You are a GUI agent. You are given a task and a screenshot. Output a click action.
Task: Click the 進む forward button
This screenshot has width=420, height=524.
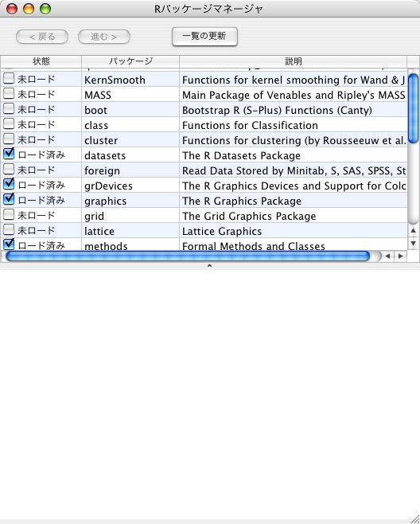coord(104,37)
